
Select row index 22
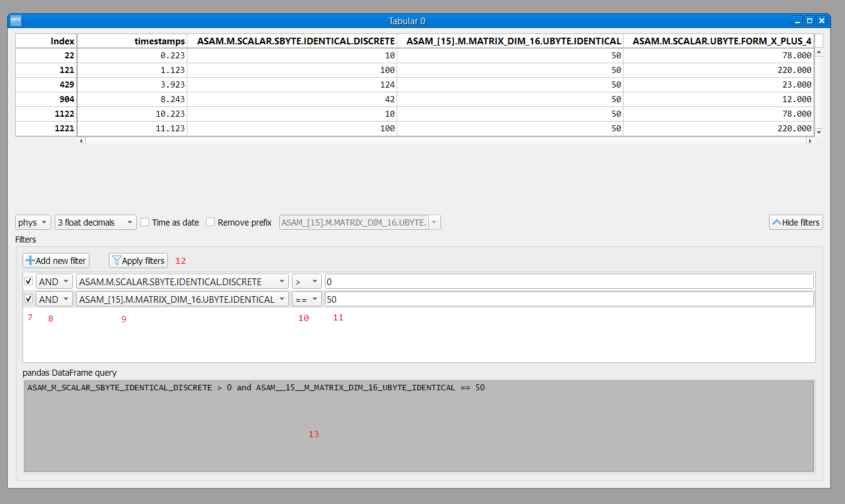[46, 55]
